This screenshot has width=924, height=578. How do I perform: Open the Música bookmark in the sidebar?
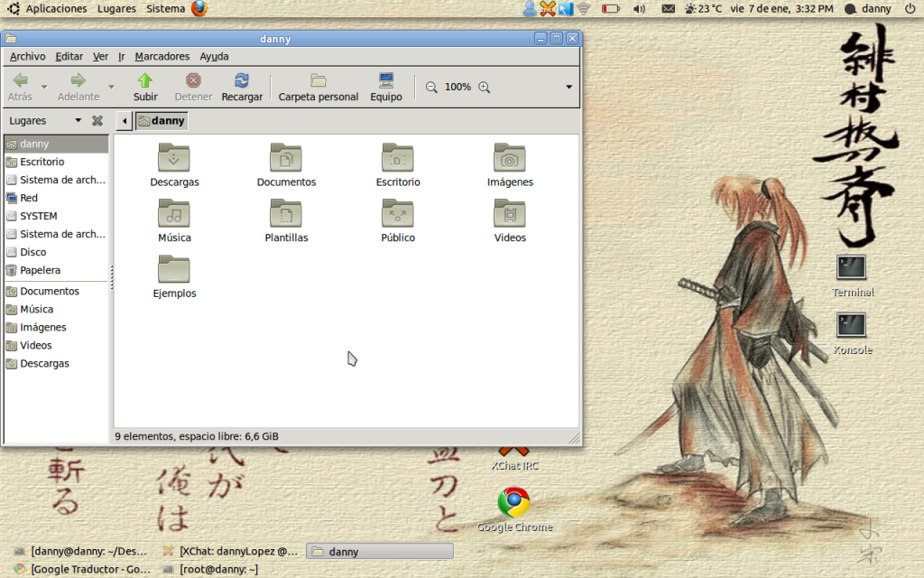pos(57,309)
